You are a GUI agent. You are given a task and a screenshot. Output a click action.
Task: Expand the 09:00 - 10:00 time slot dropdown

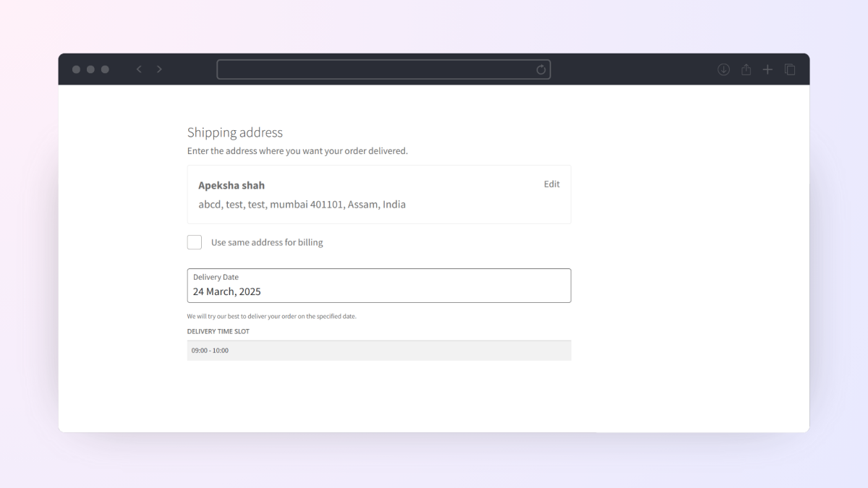pos(379,351)
